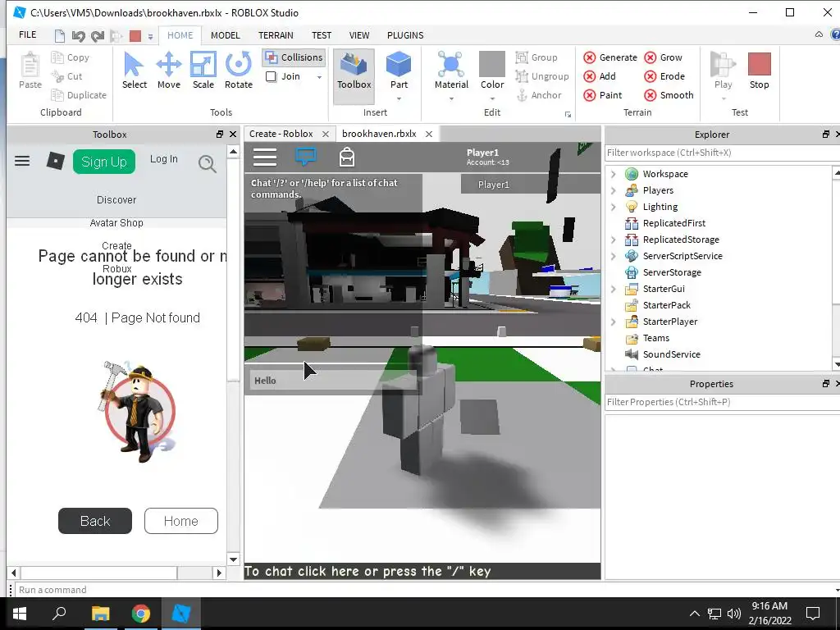Switch to the PLUGINS ribbon tab
Viewport: 840px width, 630px height.
point(405,35)
